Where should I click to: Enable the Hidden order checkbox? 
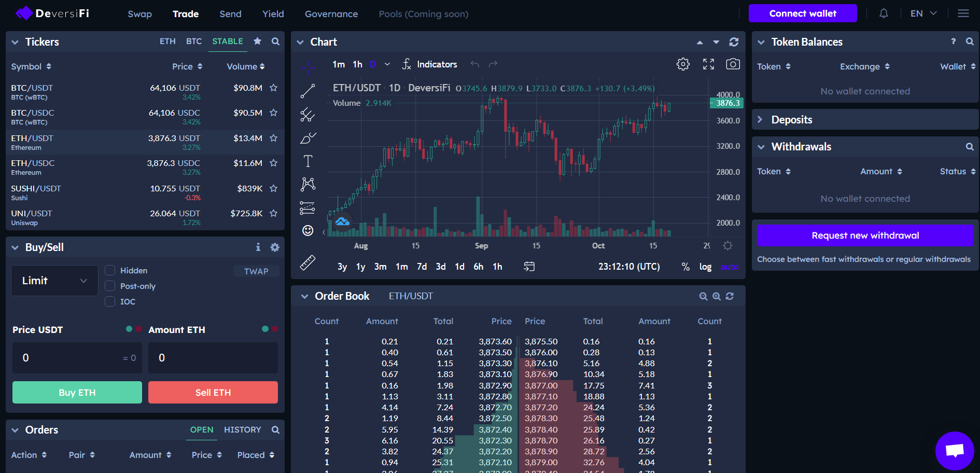click(110, 270)
